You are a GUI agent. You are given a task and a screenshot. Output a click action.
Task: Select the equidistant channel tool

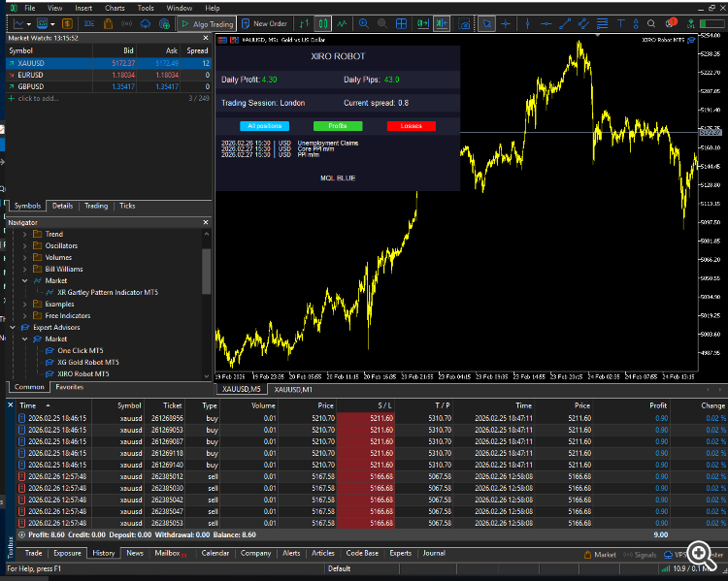pyautogui.click(x=583, y=23)
